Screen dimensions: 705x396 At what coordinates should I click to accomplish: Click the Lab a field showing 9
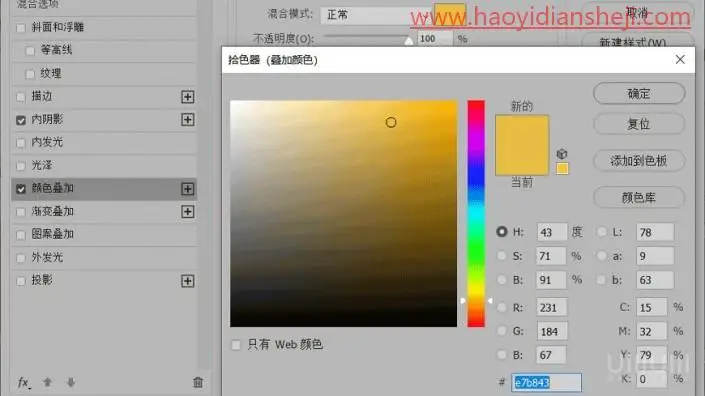coord(655,256)
